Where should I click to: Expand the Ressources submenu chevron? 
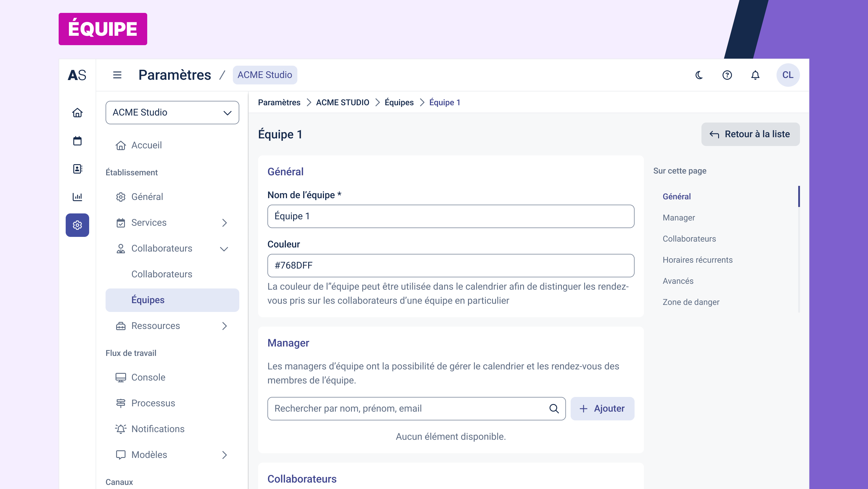click(224, 326)
